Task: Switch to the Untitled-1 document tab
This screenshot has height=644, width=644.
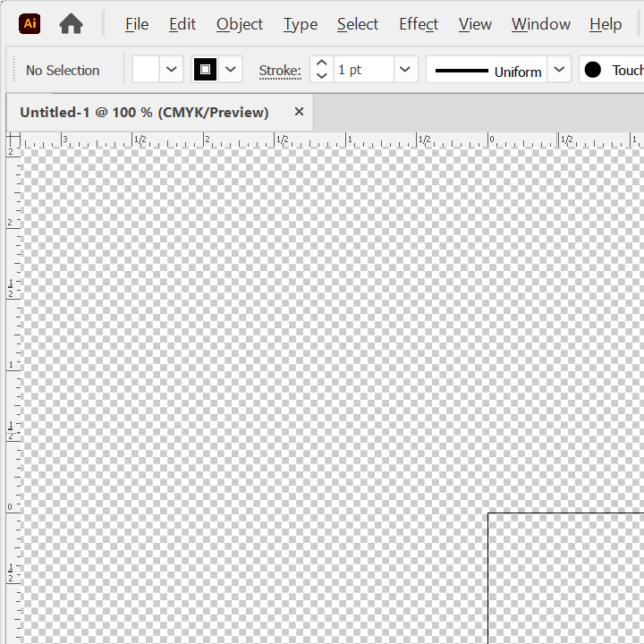Action: (x=144, y=112)
